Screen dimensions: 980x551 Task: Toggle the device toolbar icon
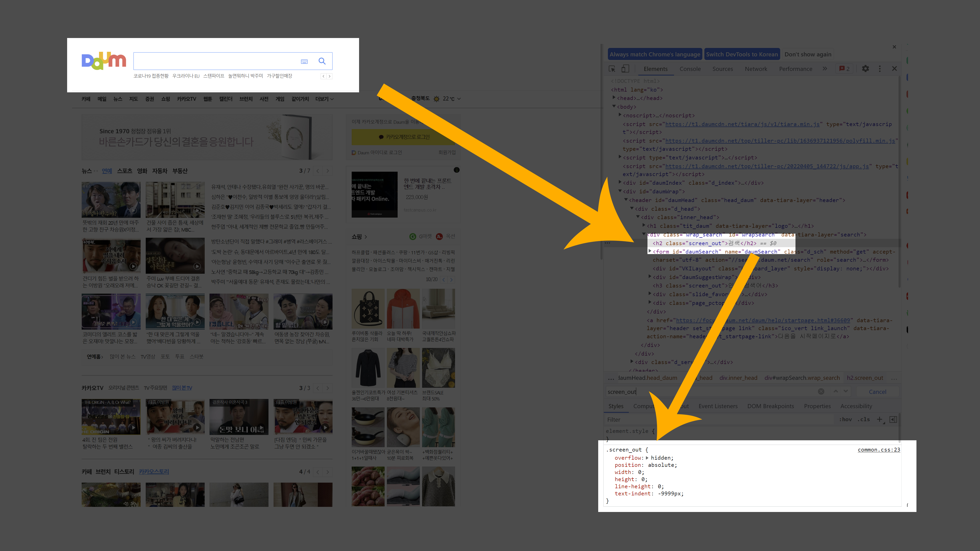pyautogui.click(x=625, y=69)
